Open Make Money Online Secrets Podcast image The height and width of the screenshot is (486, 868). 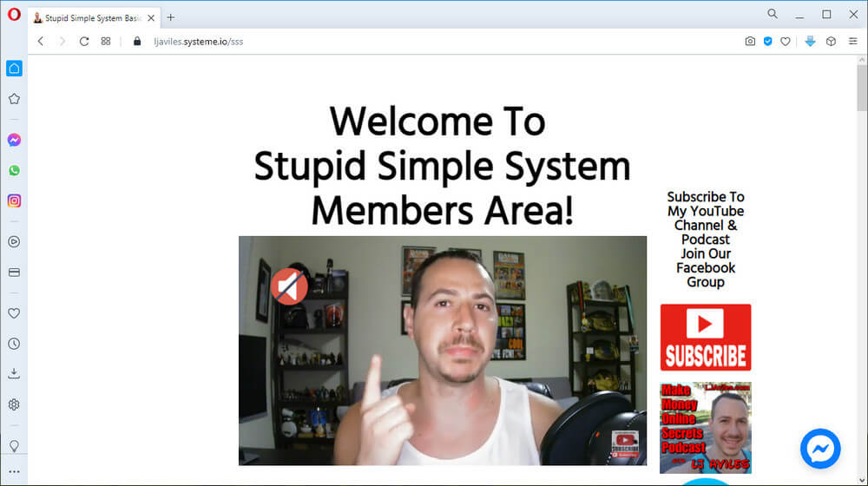tap(706, 428)
